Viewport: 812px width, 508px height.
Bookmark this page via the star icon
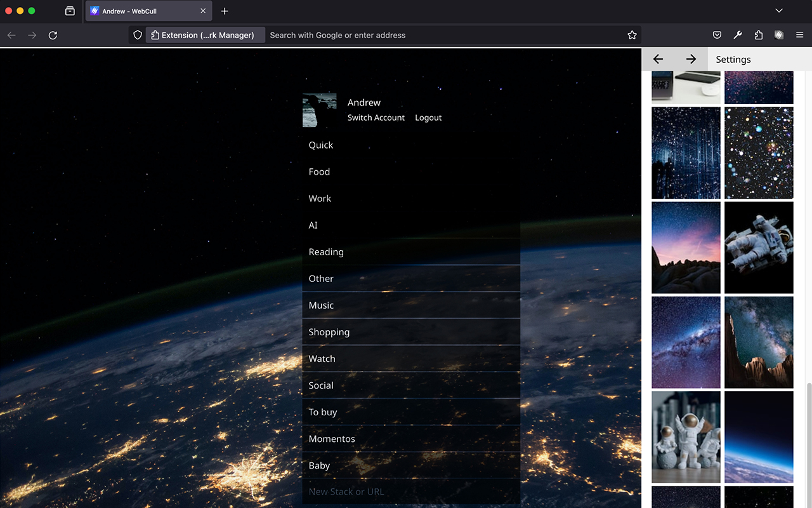(x=632, y=35)
